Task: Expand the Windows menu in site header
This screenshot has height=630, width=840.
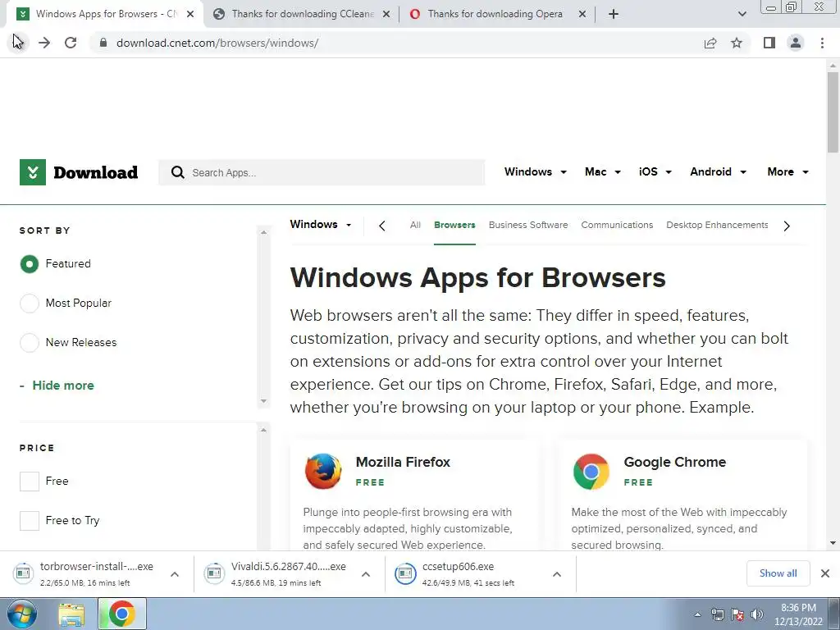Action: click(x=535, y=172)
